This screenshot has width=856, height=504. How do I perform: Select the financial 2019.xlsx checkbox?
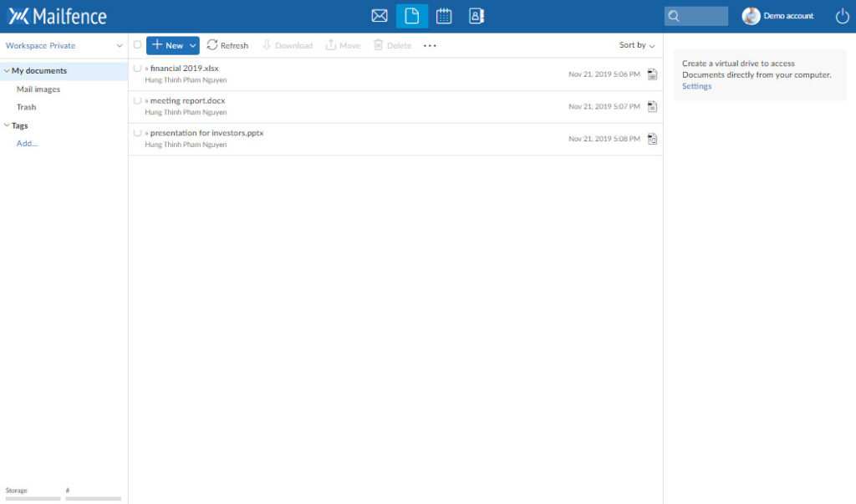(x=138, y=69)
